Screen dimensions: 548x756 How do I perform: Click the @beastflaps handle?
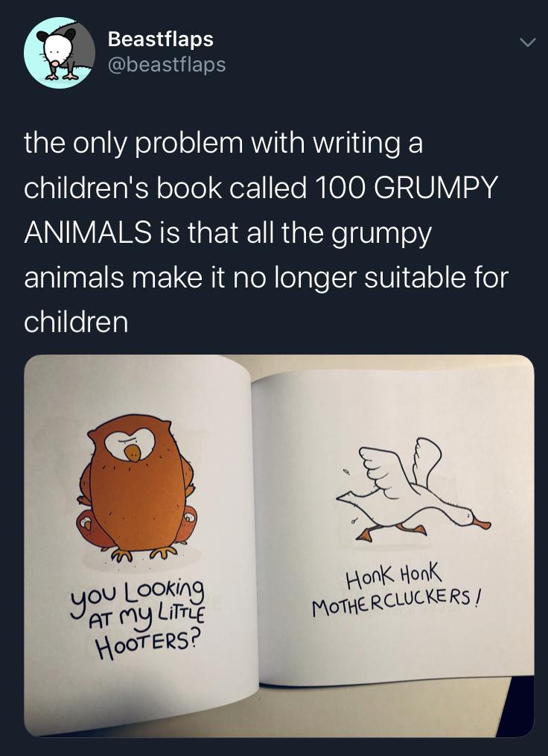pyautogui.click(x=166, y=66)
